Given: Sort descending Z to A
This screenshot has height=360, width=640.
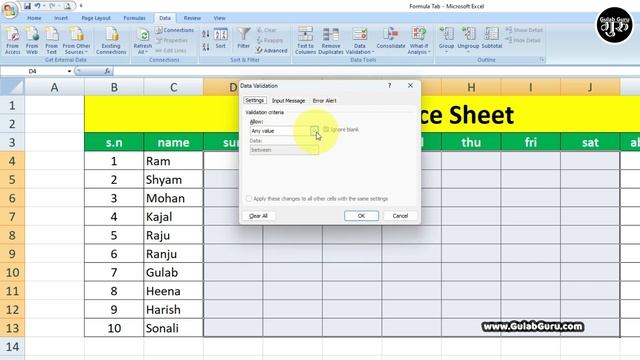Looking at the screenshot, I should click(206, 47).
